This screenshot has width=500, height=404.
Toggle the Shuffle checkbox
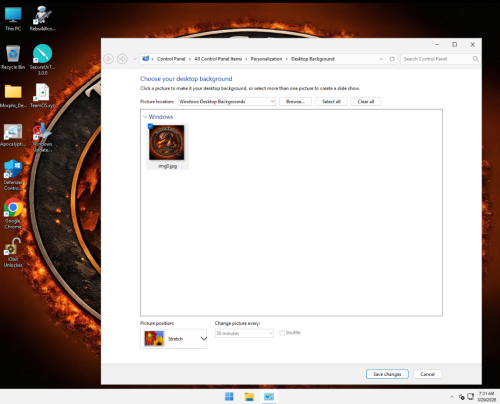tap(282, 333)
